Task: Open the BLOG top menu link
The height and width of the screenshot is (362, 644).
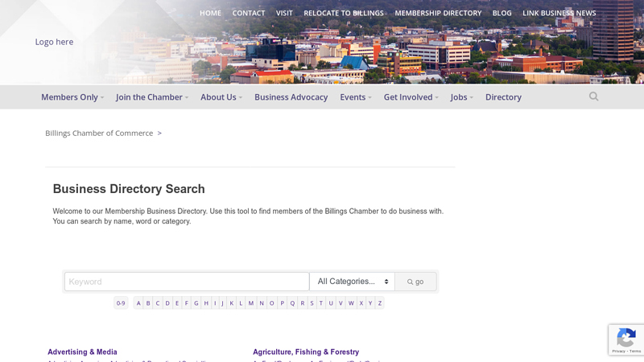Action: (x=502, y=13)
